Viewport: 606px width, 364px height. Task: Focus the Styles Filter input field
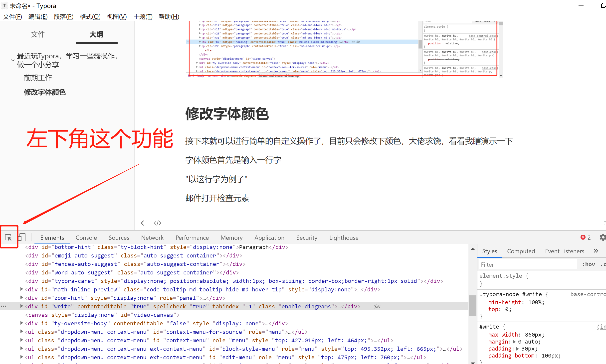pyautogui.click(x=527, y=264)
